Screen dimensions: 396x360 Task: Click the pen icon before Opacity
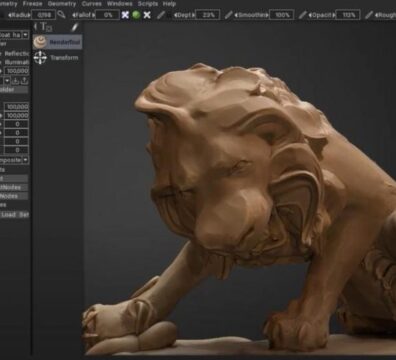pos(303,15)
